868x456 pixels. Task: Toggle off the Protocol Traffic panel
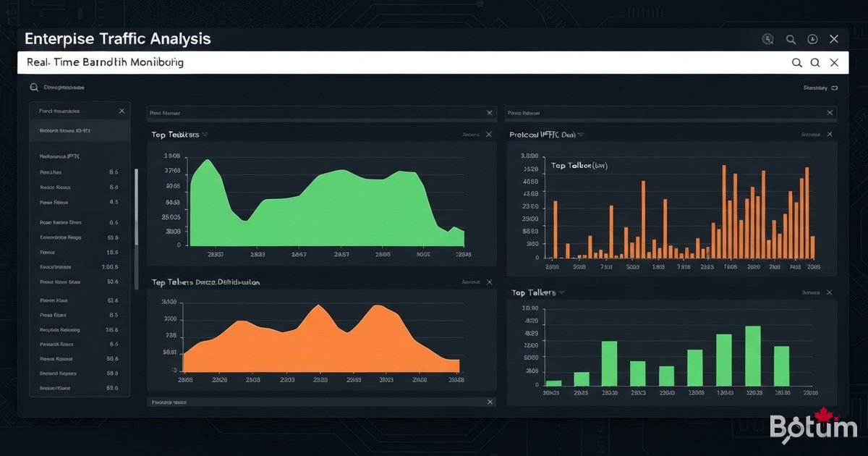(830, 134)
